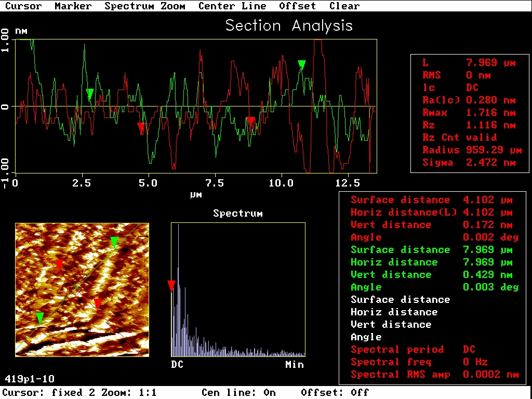Click the 'Spectrum' plot heading
532x399 pixels.
(x=238, y=213)
